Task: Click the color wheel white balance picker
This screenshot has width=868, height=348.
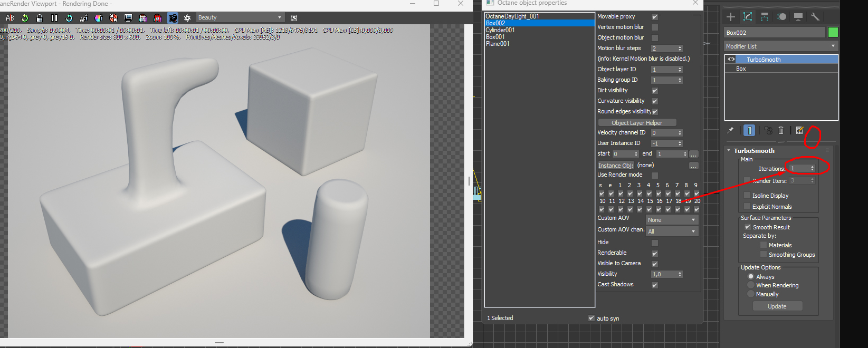Action: tap(99, 18)
